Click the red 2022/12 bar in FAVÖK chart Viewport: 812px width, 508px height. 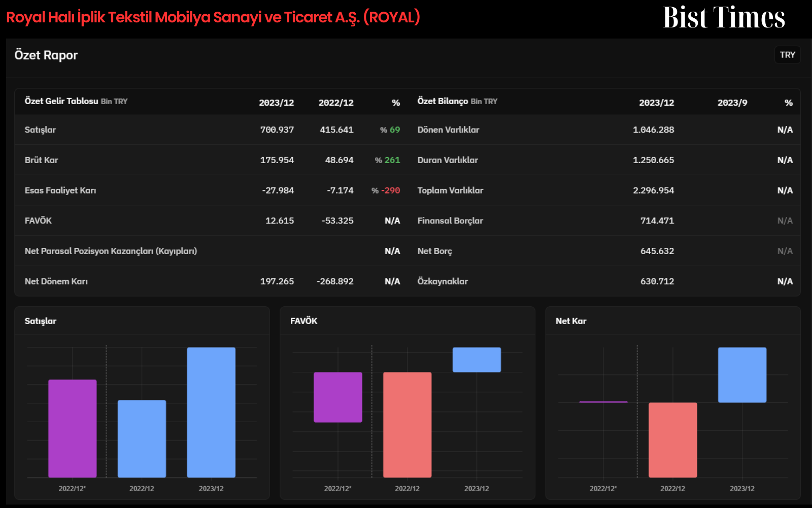pos(408,425)
